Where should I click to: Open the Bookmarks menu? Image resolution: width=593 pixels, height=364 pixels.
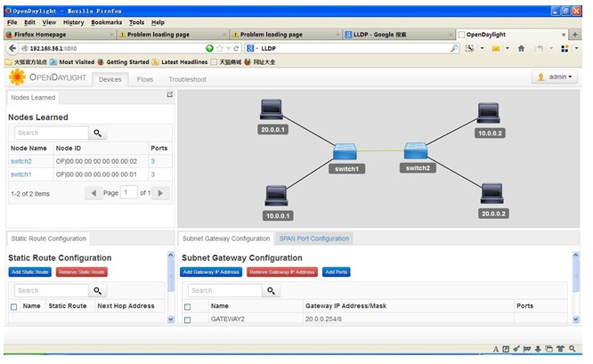click(106, 22)
